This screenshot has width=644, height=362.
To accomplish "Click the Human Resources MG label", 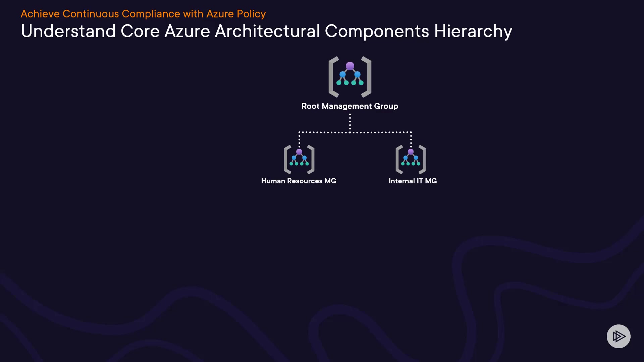I will point(299,181).
